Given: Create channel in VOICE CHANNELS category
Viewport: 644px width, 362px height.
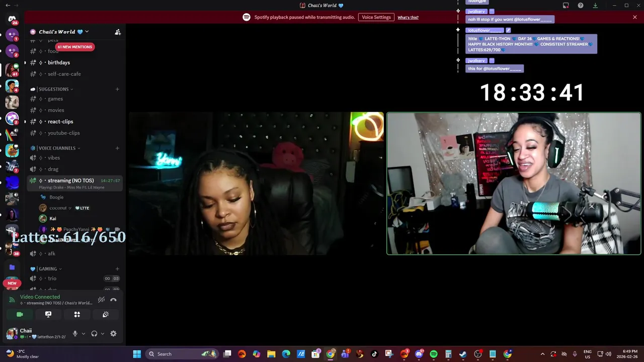Looking at the screenshot, I should (x=117, y=148).
